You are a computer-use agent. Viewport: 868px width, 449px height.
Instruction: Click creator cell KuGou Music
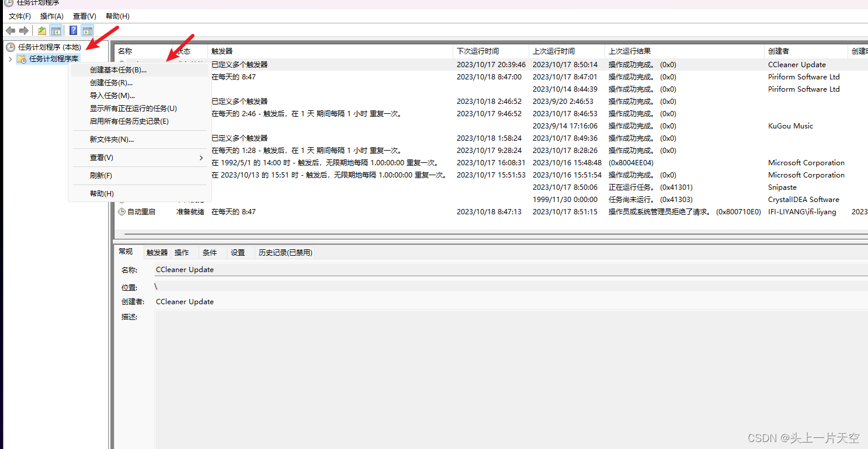[x=790, y=126]
